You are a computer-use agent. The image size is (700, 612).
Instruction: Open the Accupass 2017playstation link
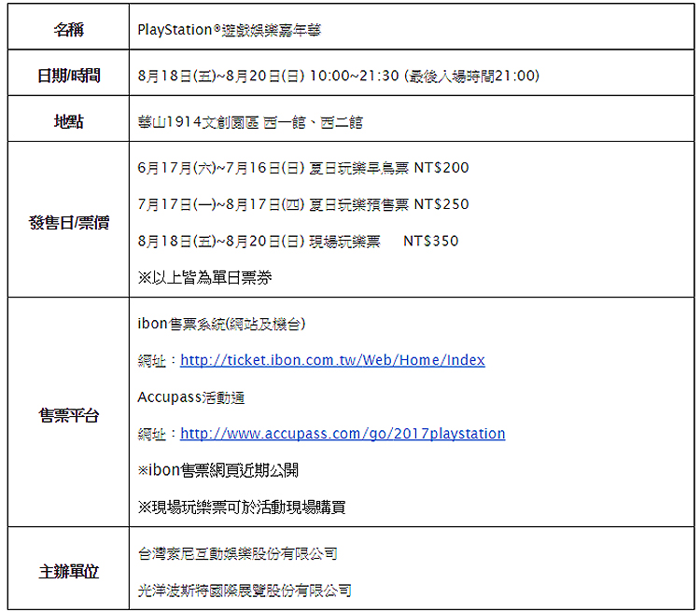[343, 434]
